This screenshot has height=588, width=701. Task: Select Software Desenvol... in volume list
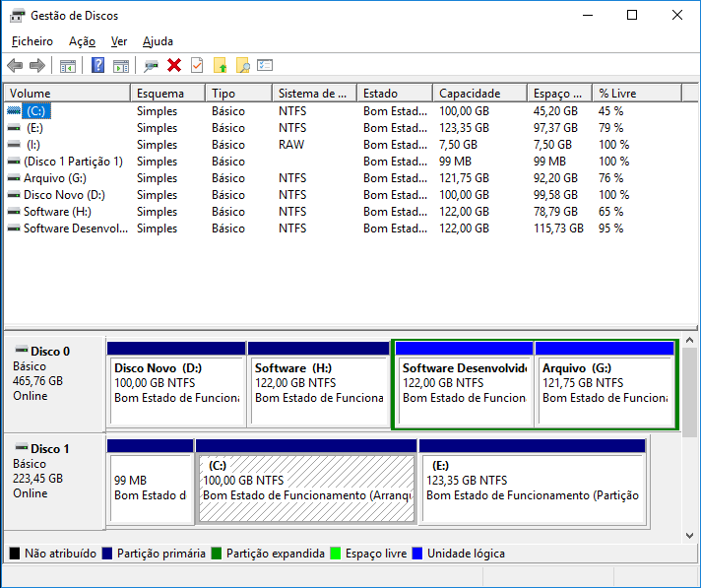click(76, 229)
